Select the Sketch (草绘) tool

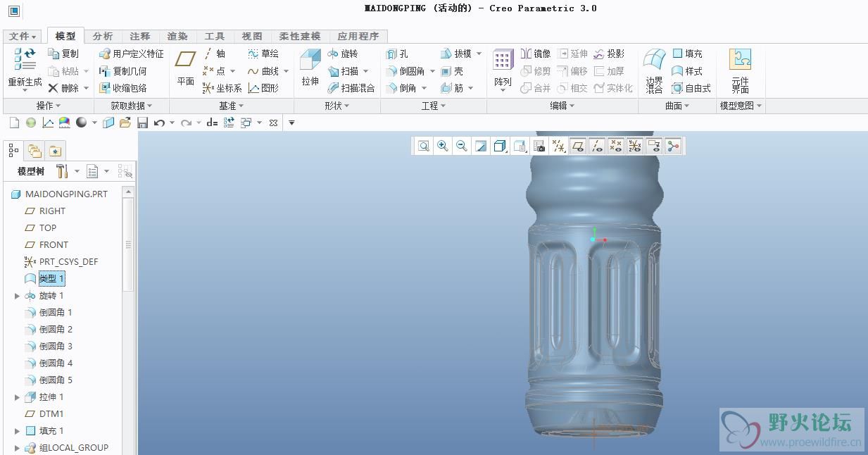click(x=263, y=54)
